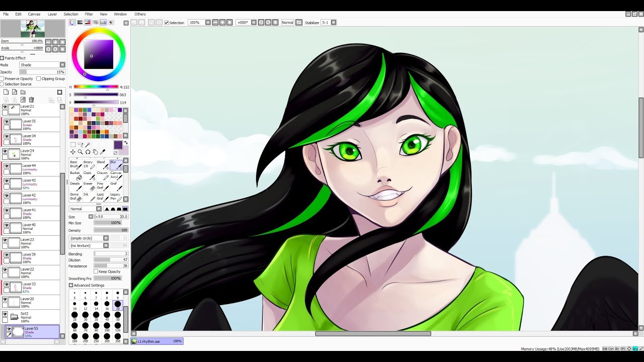Select the Legacy Pen tool

pos(116,197)
